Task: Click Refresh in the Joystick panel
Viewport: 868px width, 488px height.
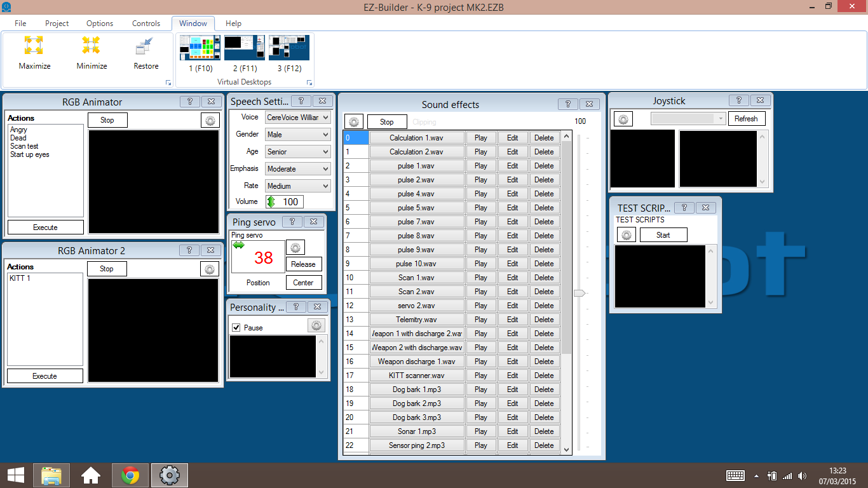Action: pos(747,118)
